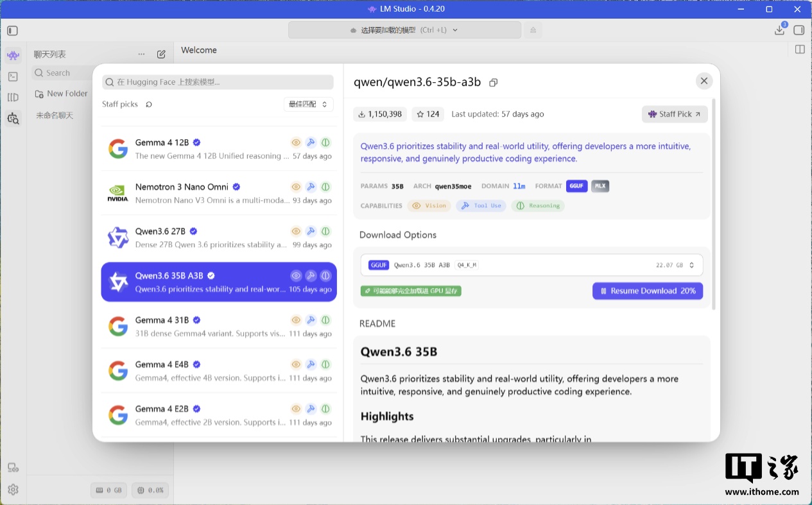Viewport: 812px width, 505px height.
Task: Select Qwen3.6 27B model entry
Action: tap(219, 237)
